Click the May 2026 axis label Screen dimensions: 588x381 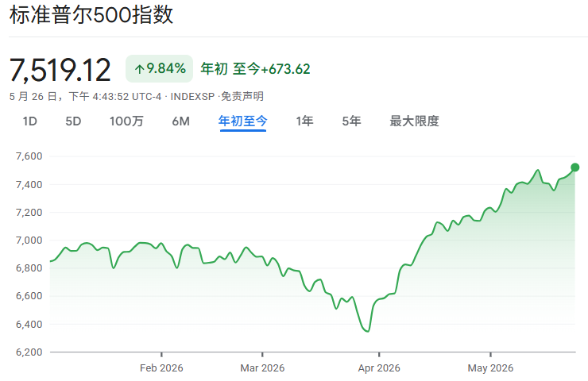coord(490,368)
